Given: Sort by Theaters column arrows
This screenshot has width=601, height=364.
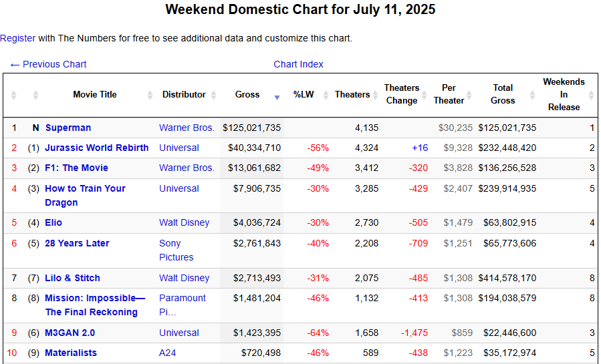Looking at the screenshot, I should click(376, 95).
